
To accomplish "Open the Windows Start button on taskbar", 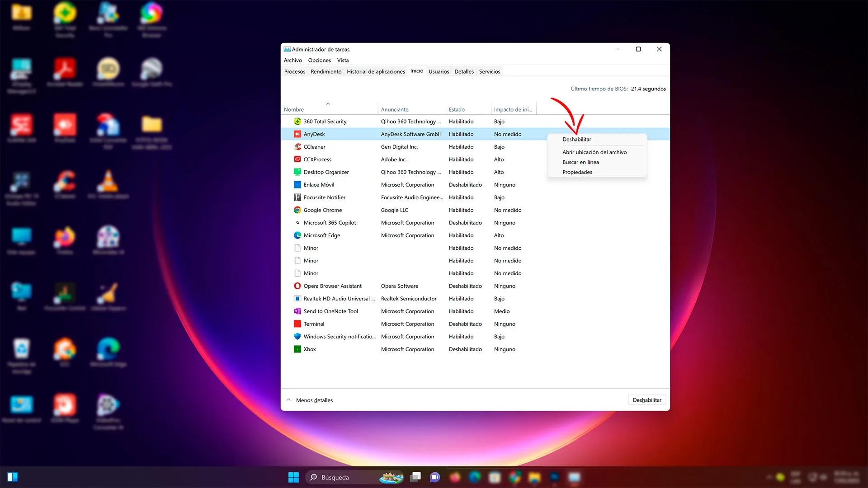I will (293, 477).
